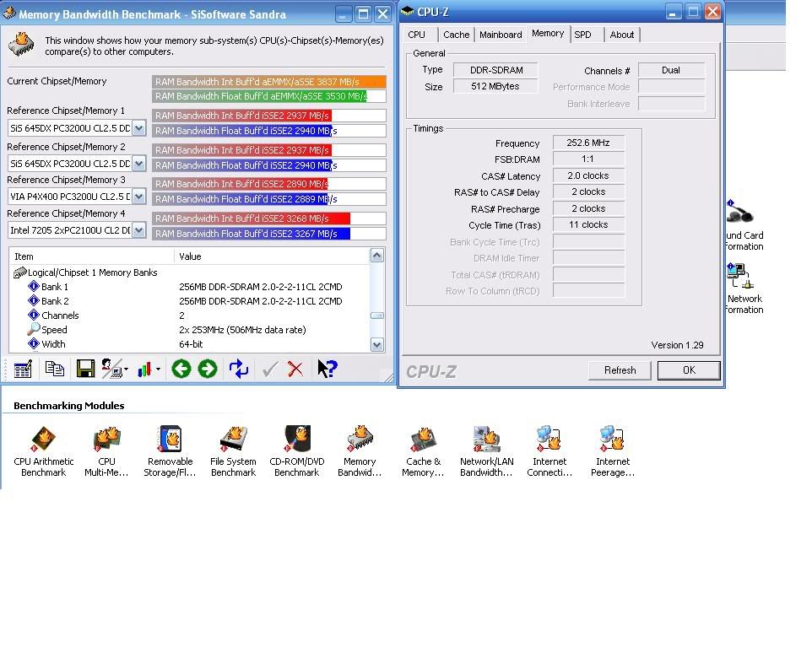
Task: Open Reference Chipset/Memory 4 Intel 7205 dropdown
Action: point(139,230)
